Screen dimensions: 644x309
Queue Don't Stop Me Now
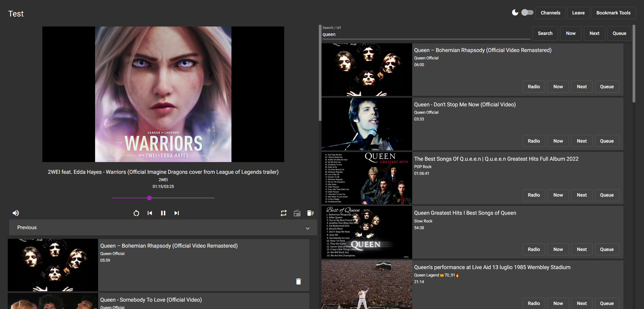[607, 141]
